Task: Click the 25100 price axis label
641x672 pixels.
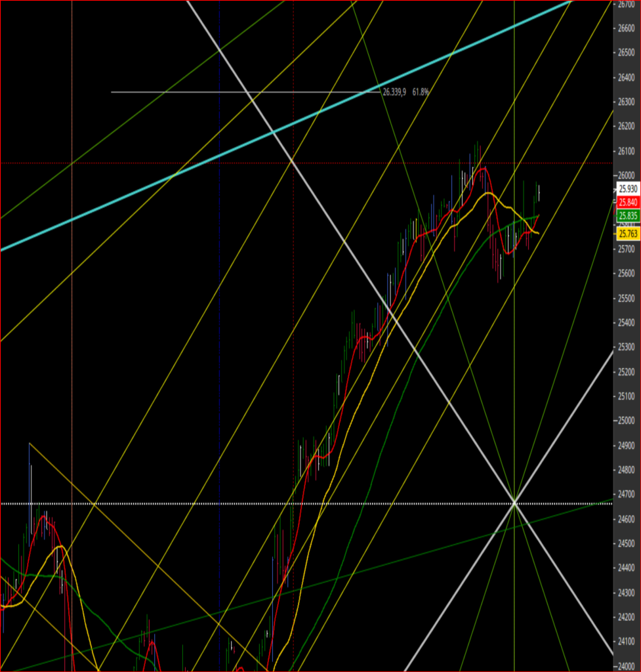Action: click(627, 396)
